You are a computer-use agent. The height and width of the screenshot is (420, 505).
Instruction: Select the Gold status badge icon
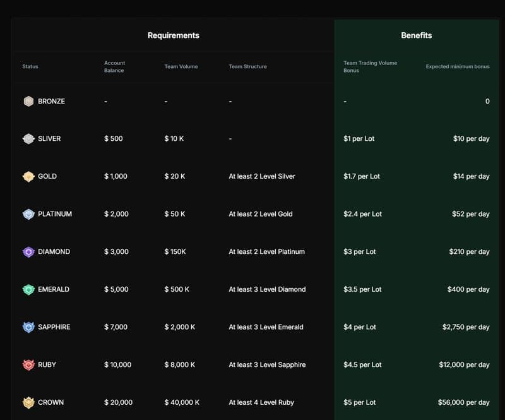tap(28, 177)
